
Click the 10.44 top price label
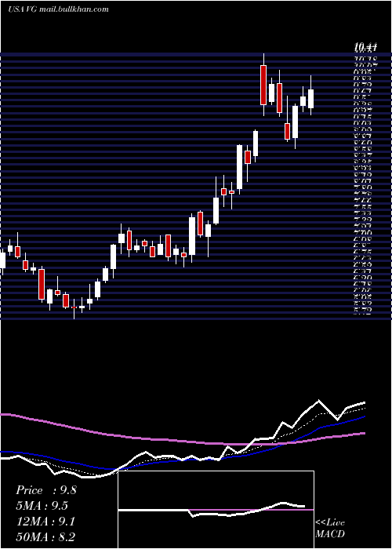click(365, 46)
